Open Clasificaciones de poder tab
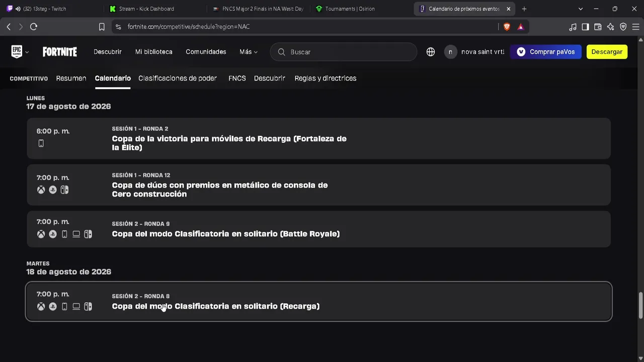This screenshot has height=362, width=644. (178, 78)
